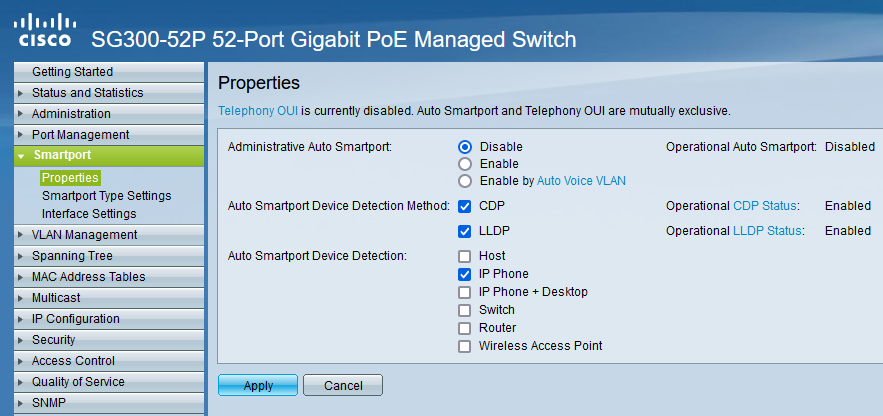Open Interface Settings under Smartport

point(89,214)
